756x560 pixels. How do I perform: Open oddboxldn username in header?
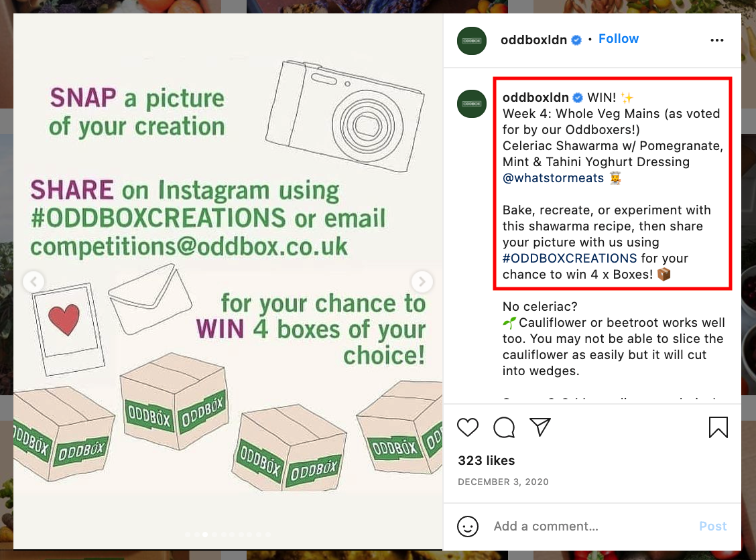[533, 40]
